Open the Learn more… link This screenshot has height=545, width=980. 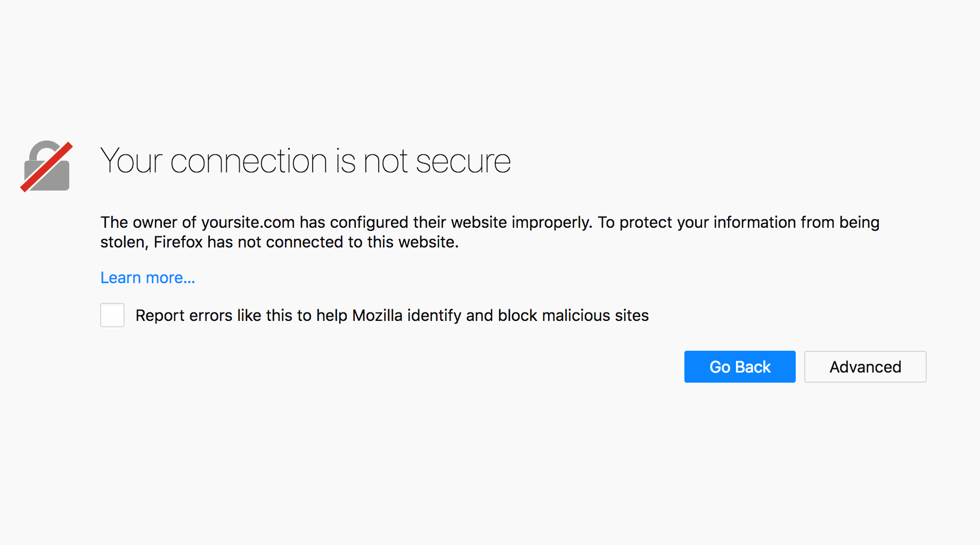click(148, 278)
